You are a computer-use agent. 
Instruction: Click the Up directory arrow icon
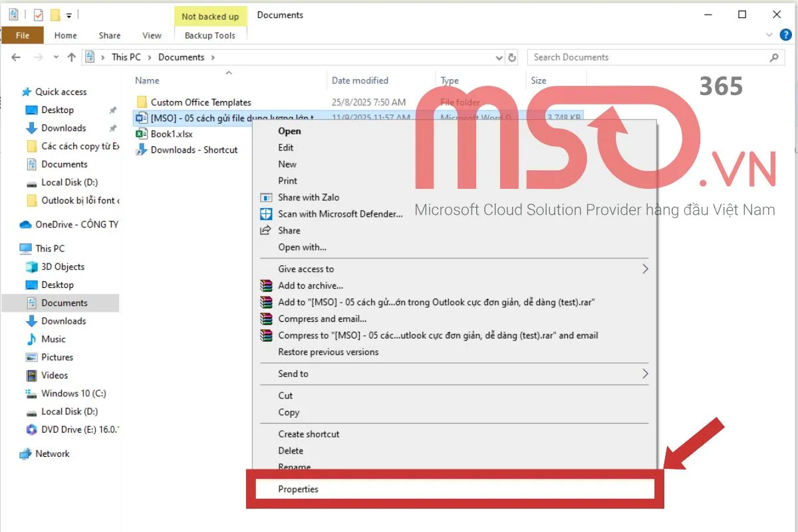point(72,58)
